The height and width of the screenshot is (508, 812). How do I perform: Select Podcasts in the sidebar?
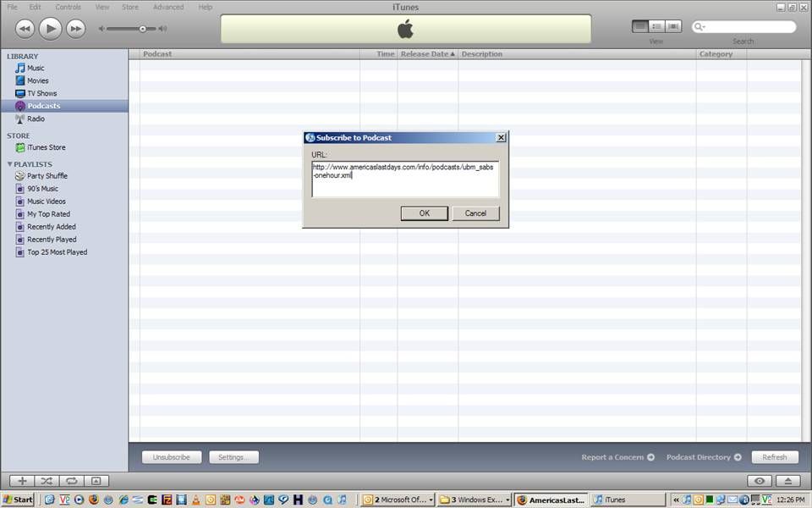tap(64, 106)
